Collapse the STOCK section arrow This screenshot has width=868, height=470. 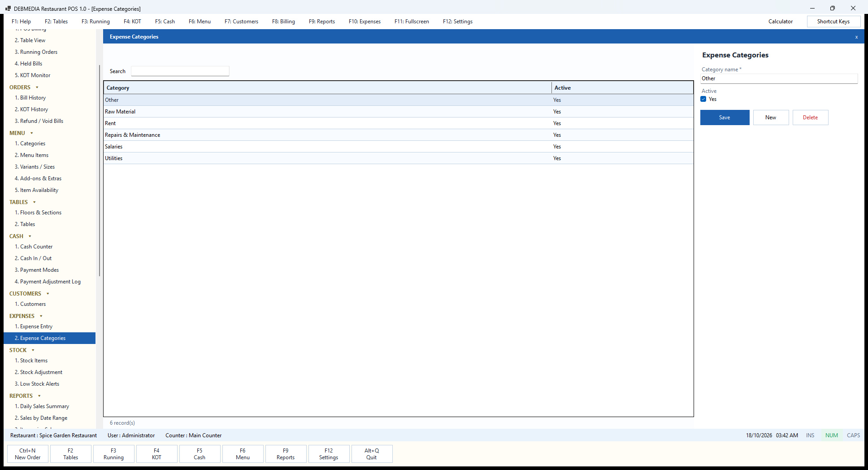[33, 350]
